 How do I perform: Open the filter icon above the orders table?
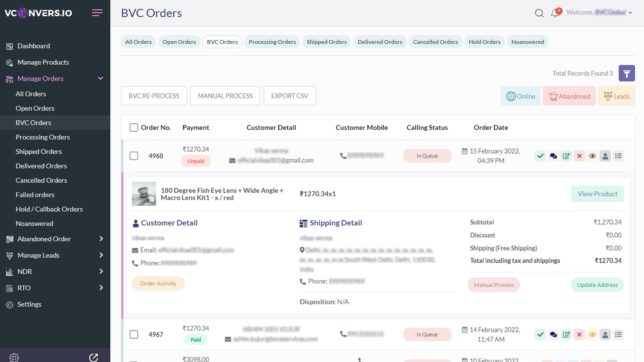(x=627, y=73)
